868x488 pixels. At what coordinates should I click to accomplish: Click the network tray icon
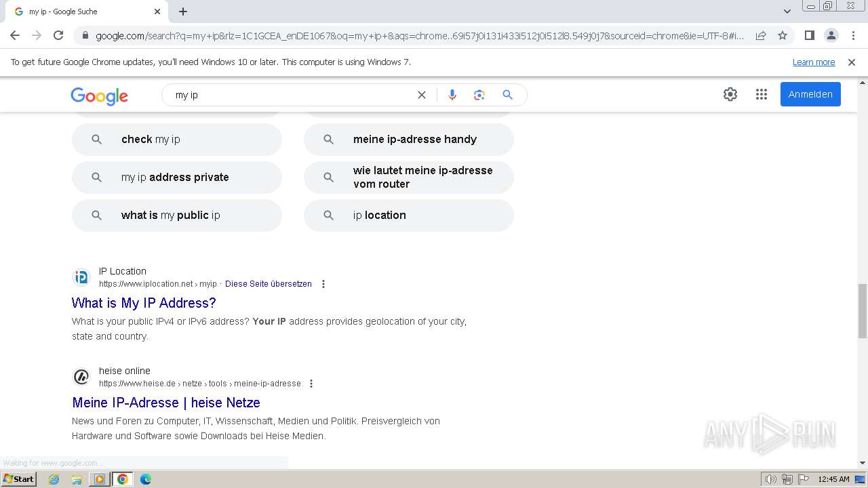click(x=787, y=479)
